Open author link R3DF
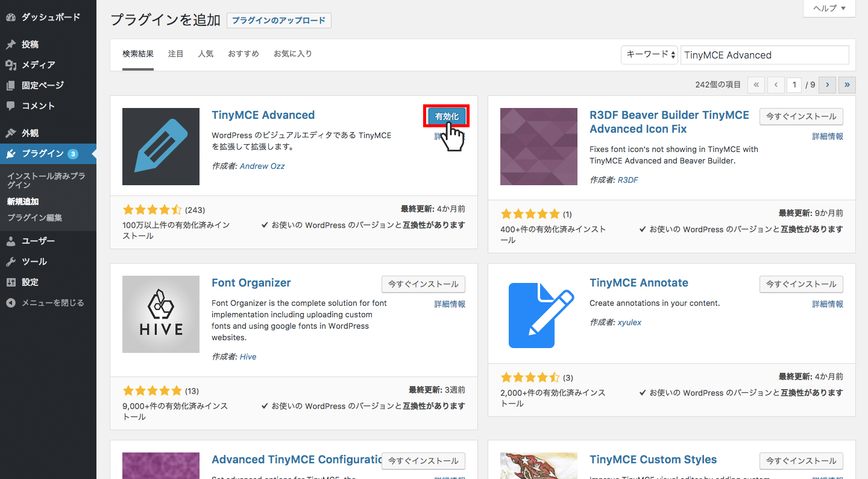This screenshot has width=868, height=479. pyautogui.click(x=628, y=180)
